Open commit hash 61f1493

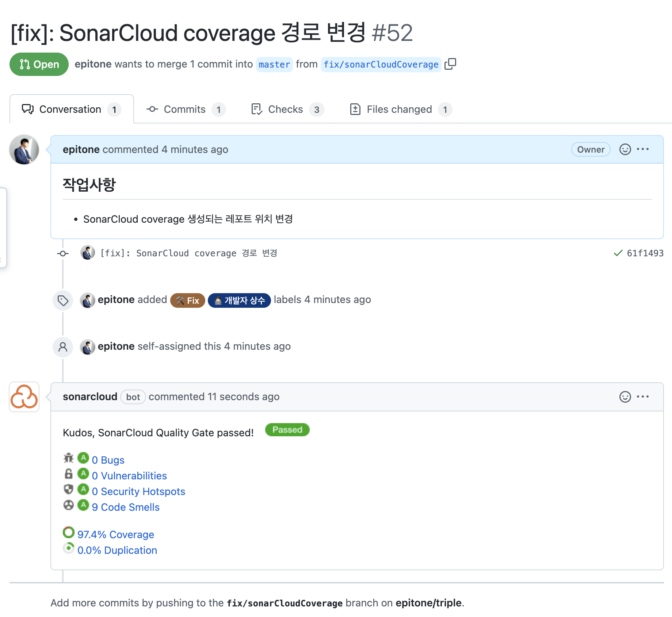pos(645,253)
